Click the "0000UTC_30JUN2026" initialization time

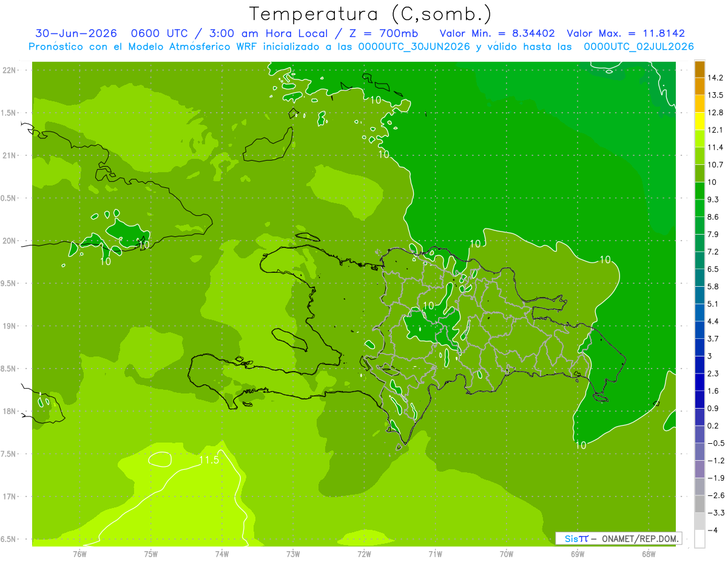coord(414,47)
